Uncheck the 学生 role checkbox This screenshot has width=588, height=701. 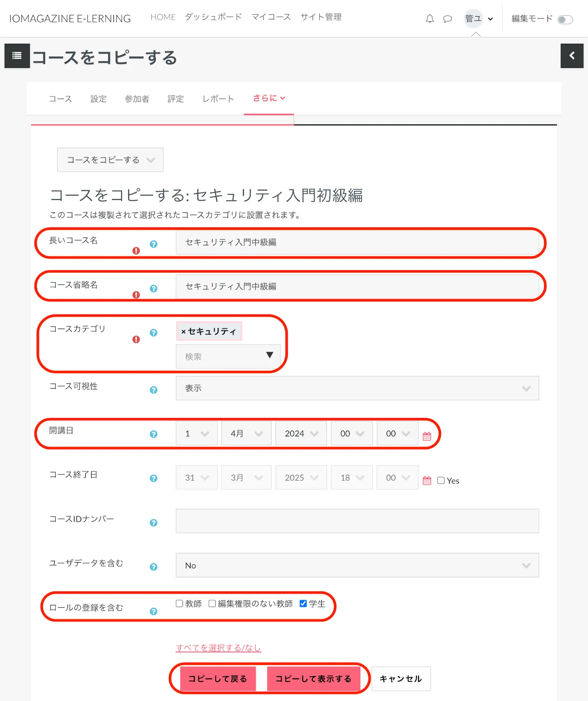[303, 604]
